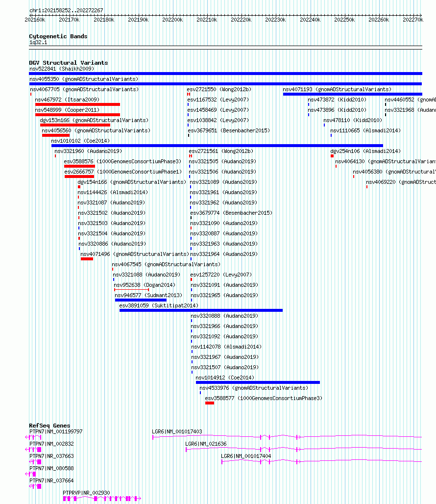Open nsv4069220 gnomAD variant label
The height and width of the screenshot is (504, 436).
[401, 182]
